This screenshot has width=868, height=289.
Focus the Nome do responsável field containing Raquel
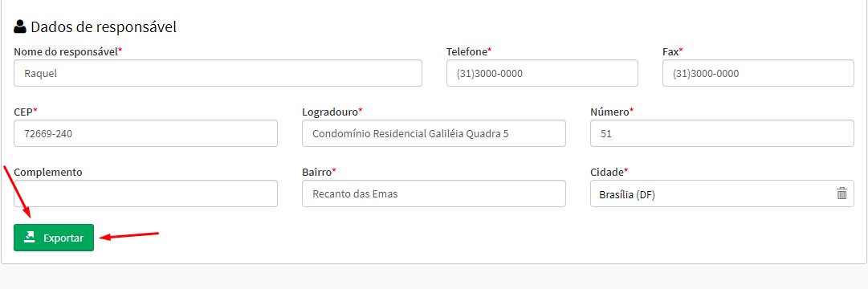pyautogui.click(x=218, y=73)
